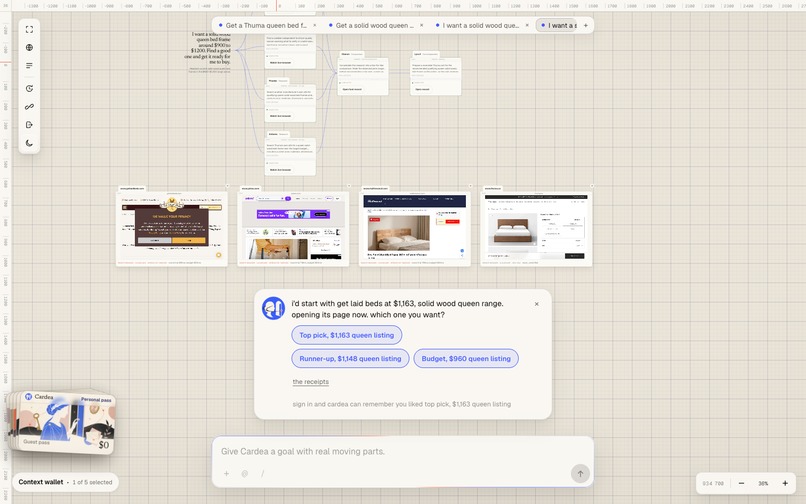Select the Cardea Personal pass card
Screen dimensions: 806x504
pos(67,422)
